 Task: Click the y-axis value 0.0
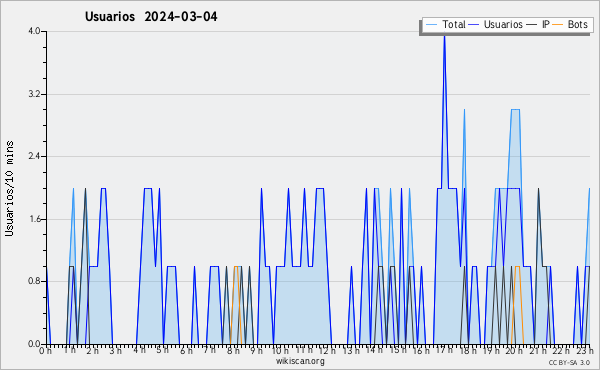pyautogui.click(x=34, y=344)
